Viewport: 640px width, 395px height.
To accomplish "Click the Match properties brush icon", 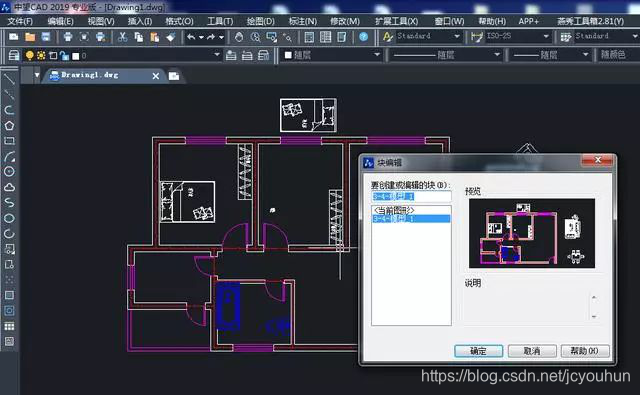I will (x=171, y=37).
